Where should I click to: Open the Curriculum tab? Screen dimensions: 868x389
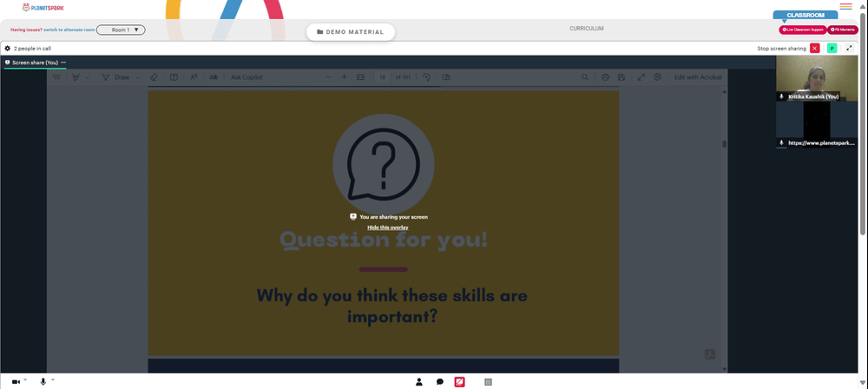pyautogui.click(x=586, y=29)
